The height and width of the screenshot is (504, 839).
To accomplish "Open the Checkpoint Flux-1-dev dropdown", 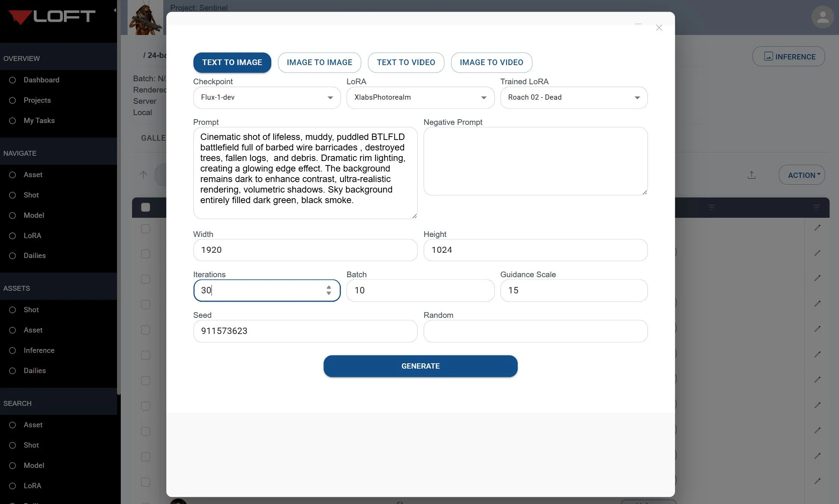I will point(267,97).
